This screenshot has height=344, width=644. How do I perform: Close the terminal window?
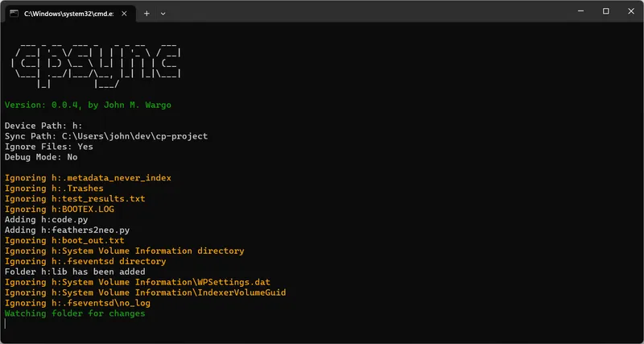pyautogui.click(x=631, y=11)
